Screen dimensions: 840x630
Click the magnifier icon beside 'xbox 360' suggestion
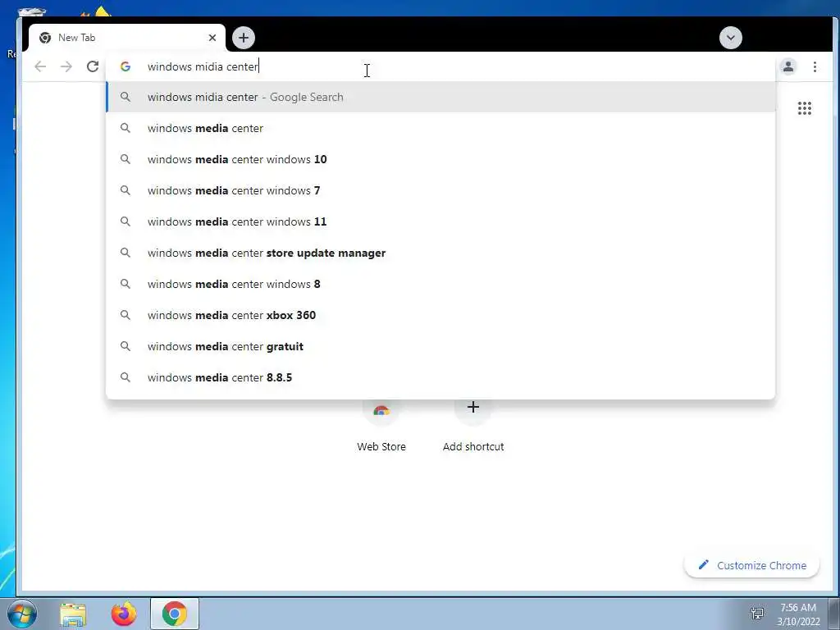click(125, 315)
